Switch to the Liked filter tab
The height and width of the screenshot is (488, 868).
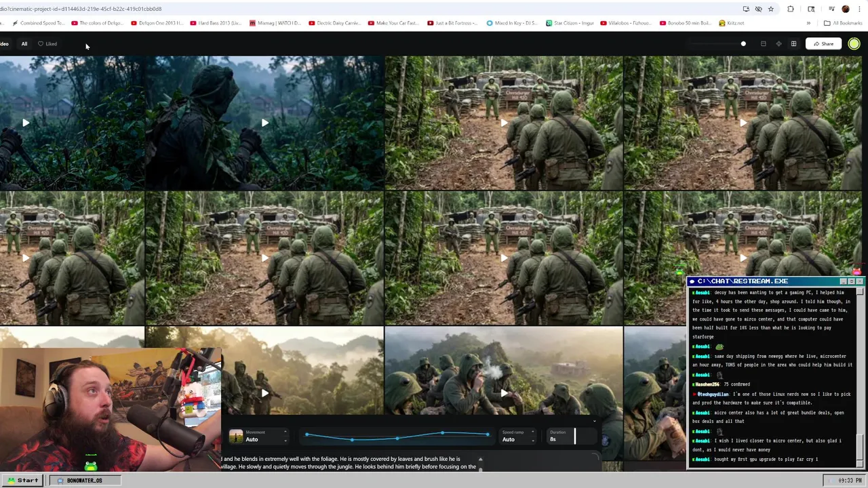point(47,44)
